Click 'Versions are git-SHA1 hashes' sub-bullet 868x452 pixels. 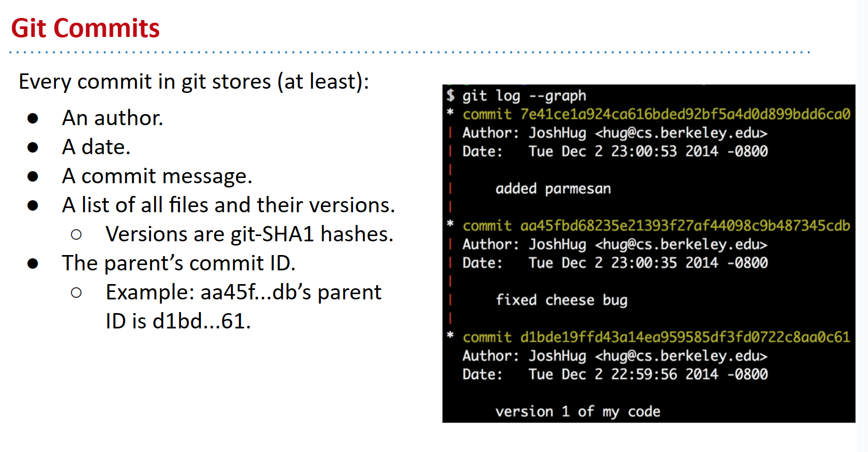pyautogui.click(x=250, y=234)
